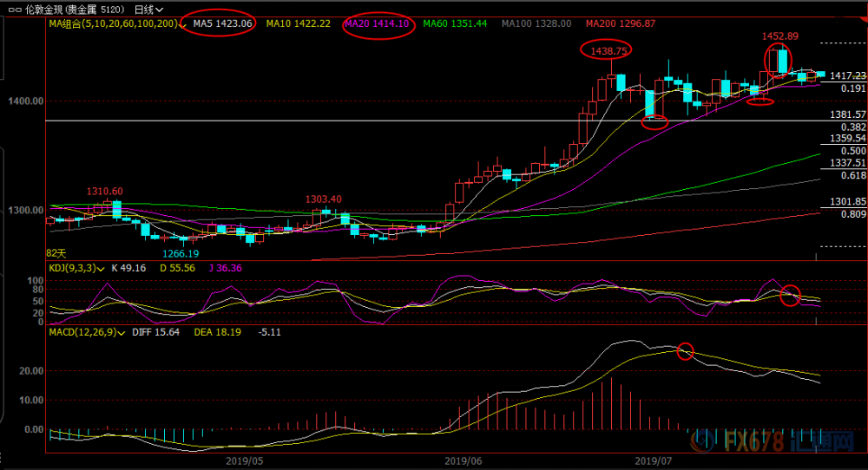Click the 2019/07 date axis marker
The height and width of the screenshot is (470, 868).
click(x=654, y=461)
